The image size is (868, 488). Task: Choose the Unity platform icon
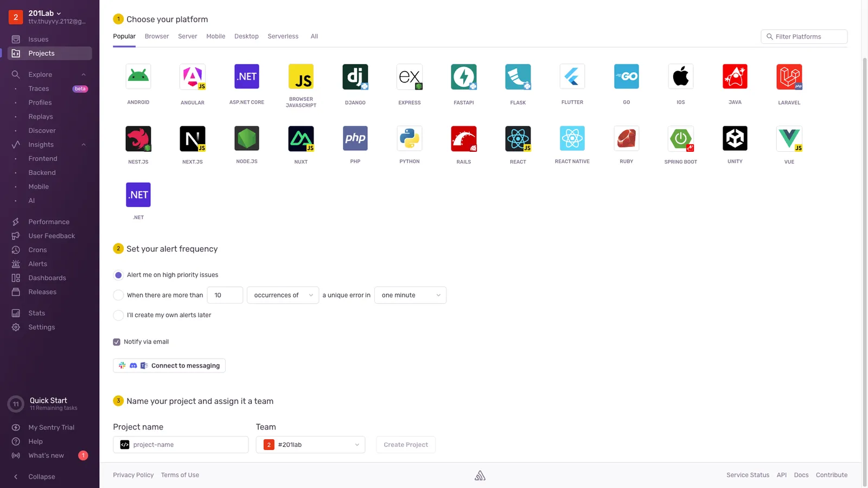point(735,138)
